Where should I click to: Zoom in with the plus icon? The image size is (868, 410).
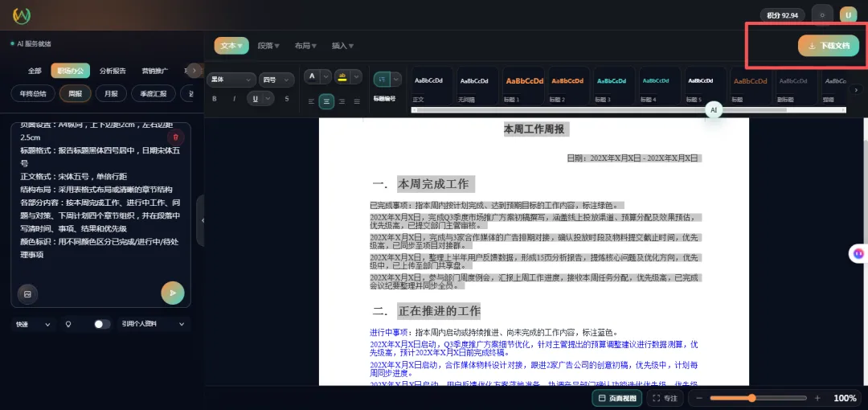(817, 399)
